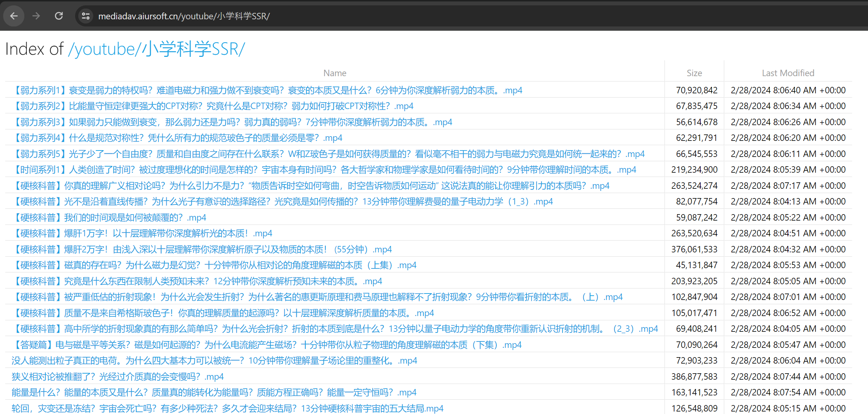Viewport: 868px width, 414px height.
Task: Open the /youtube/ breadcrumb link in heading
Action: [104, 49]
